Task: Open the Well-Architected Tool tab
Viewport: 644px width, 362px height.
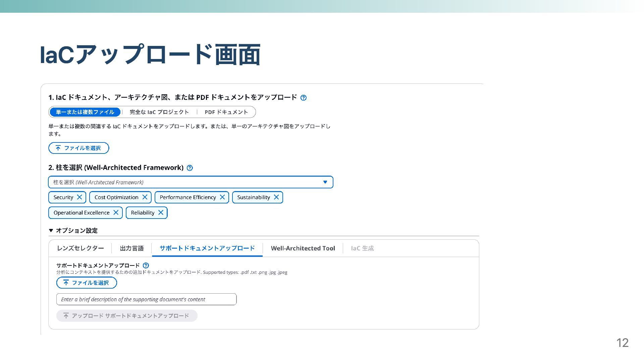Action: click(x=303, y=248)
